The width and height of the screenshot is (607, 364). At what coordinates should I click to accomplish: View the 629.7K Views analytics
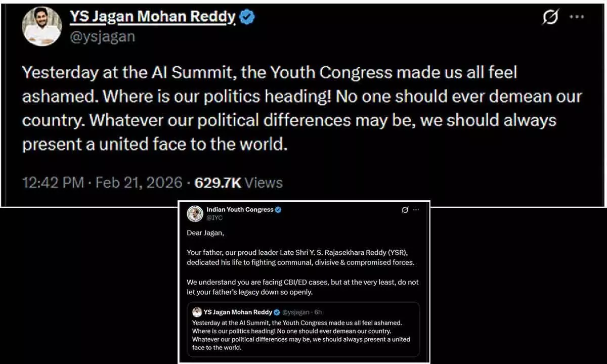point(239,183)
